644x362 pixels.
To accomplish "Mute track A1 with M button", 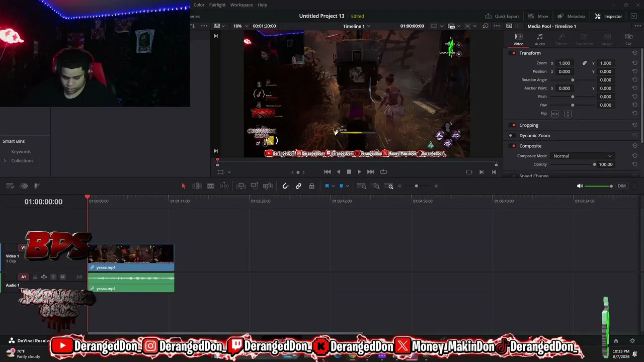I will coord(62,277).
